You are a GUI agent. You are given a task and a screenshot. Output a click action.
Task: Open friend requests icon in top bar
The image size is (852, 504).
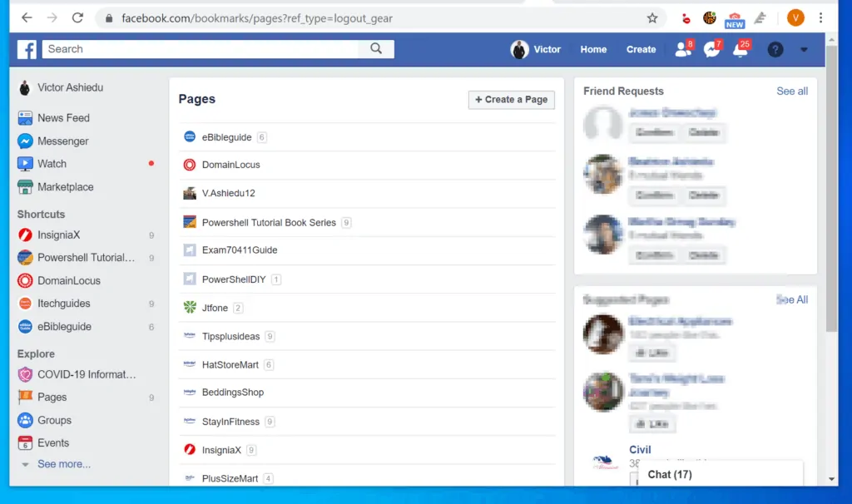[x=683, y=49]
